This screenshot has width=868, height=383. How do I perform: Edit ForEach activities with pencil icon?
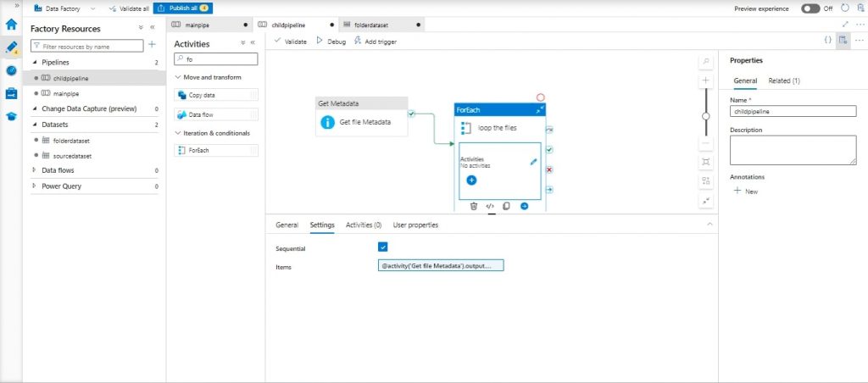click(533, 161)
